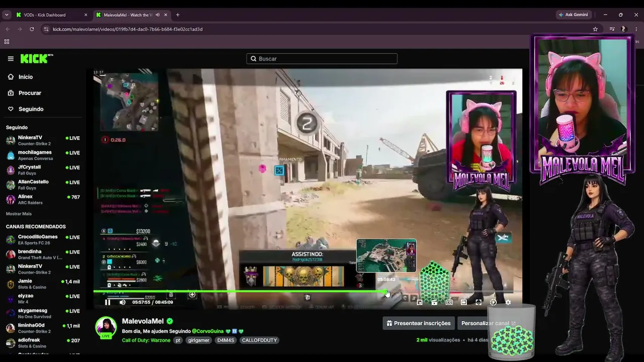The height and width of the screenshot is (362, 644).
Task: Click the CrocodilloGames avatar icon
Action: pos(11,240)
